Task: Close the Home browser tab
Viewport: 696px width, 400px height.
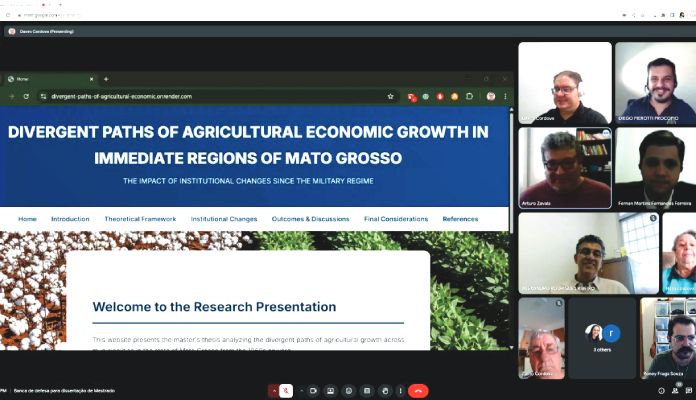Action: tap(91, 79)
